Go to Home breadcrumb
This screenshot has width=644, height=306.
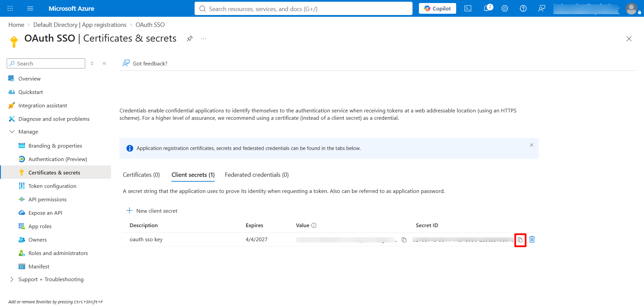16,25
